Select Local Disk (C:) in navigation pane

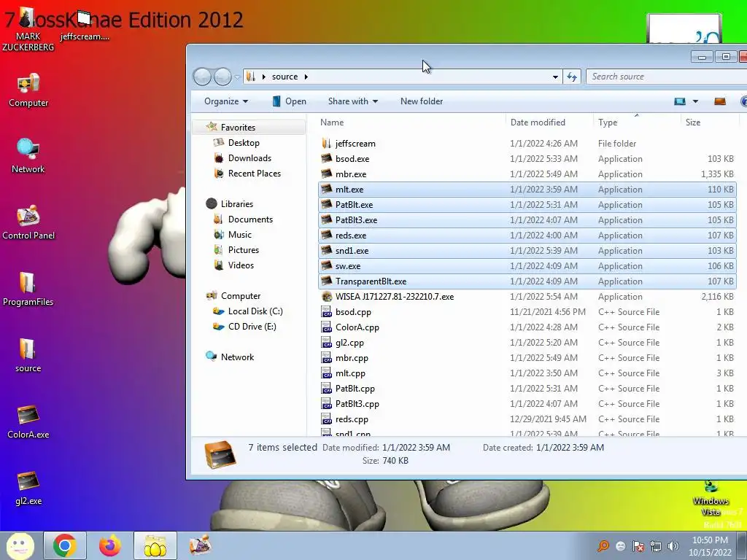pyautogui.click(x=255, y=311)
